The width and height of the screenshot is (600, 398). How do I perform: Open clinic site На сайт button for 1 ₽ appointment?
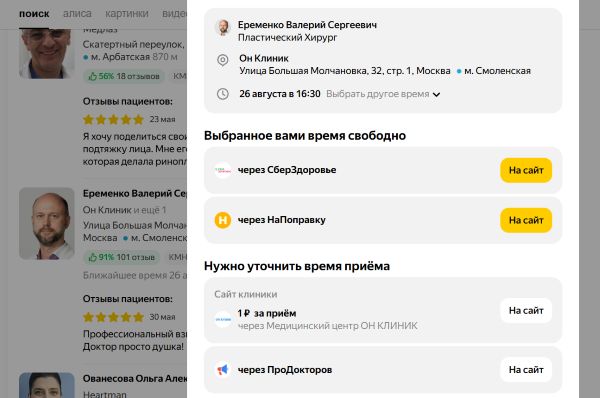(x=526, y=310)
